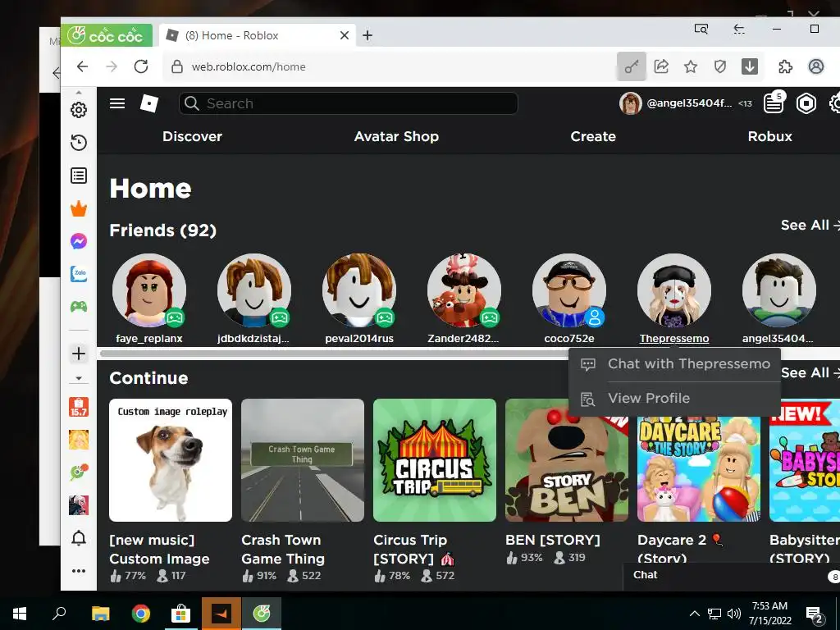840x630 pixels.
Task: Open the browser downloads icon
Action: (750, 66)
